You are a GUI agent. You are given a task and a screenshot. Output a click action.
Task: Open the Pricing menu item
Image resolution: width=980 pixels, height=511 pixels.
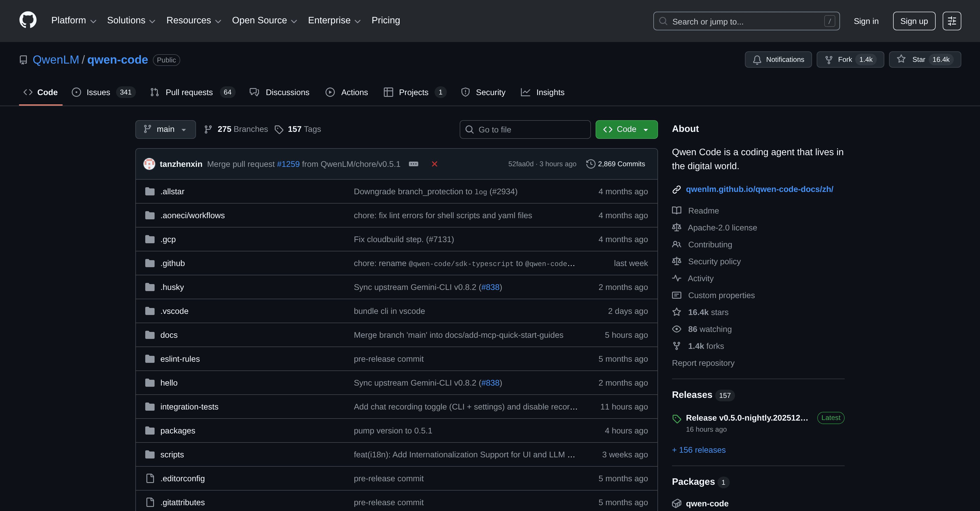pos(385,20)
